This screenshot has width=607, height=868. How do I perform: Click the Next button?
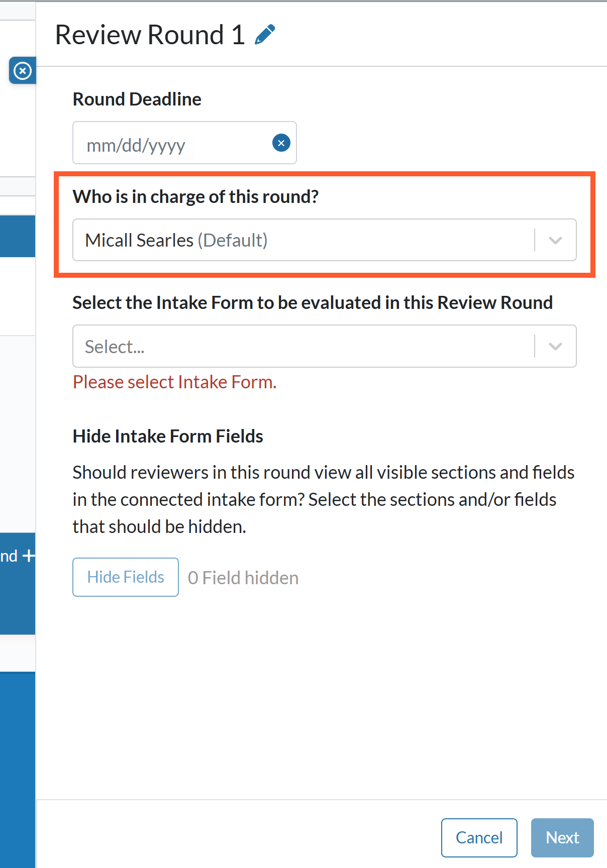[562, 838]
